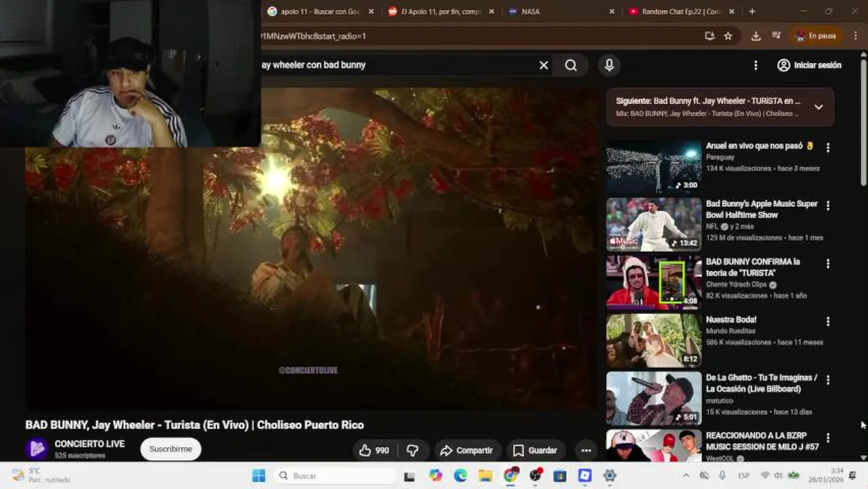Open 'De La Ghetto - Tu Te Imaginas' video
This screenshot has width=868, height=489.
[x=653, y=399]
